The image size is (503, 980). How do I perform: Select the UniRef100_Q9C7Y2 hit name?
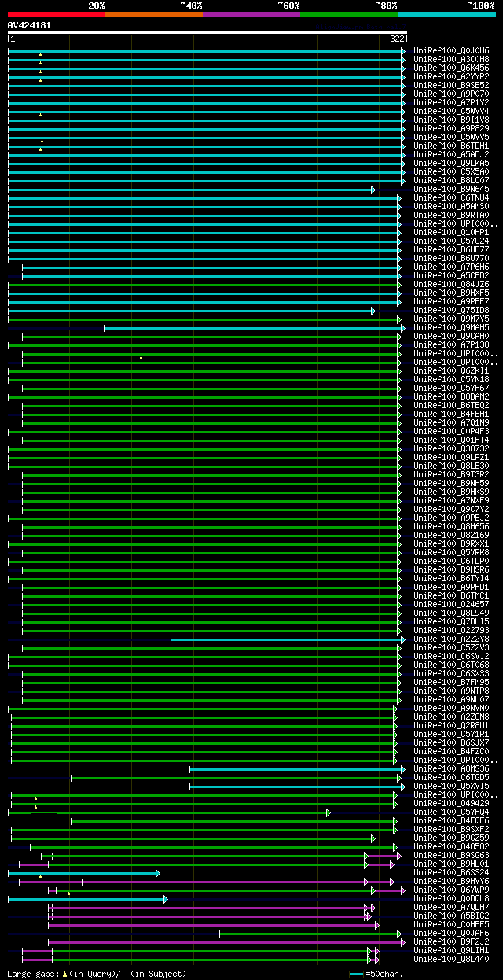451,509
